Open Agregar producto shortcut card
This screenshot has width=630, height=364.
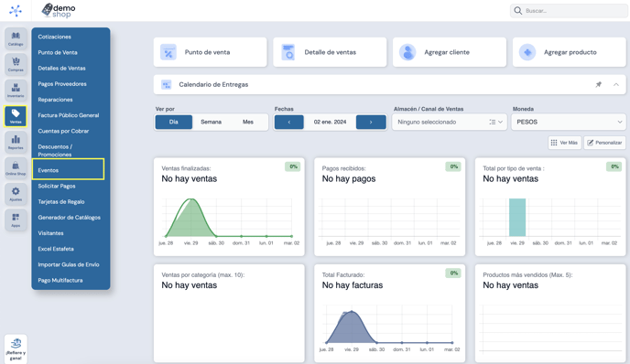point(569,52)
